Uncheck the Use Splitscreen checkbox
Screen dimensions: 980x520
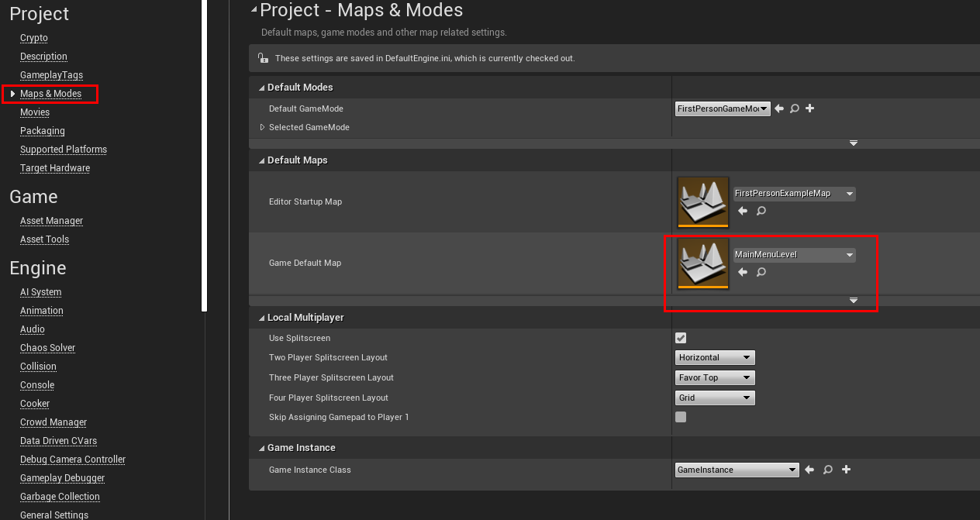[x=681, y=338]
